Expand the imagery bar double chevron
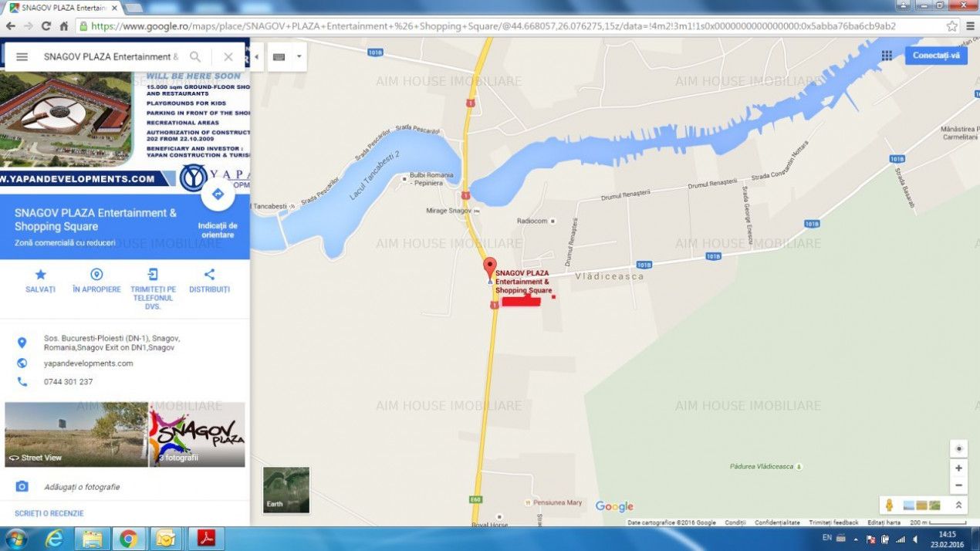The width and height of the screenshot is (980, 551). click(958, 505)
